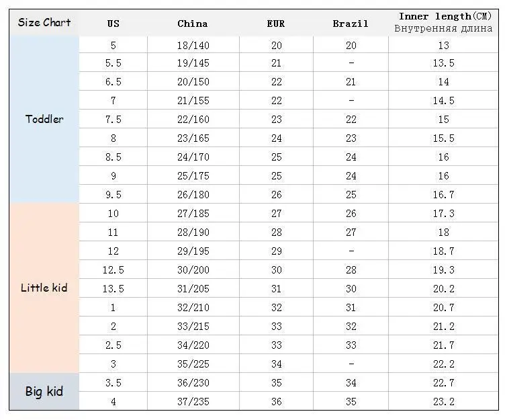Click China size 37/235 cell

point(193,402)
